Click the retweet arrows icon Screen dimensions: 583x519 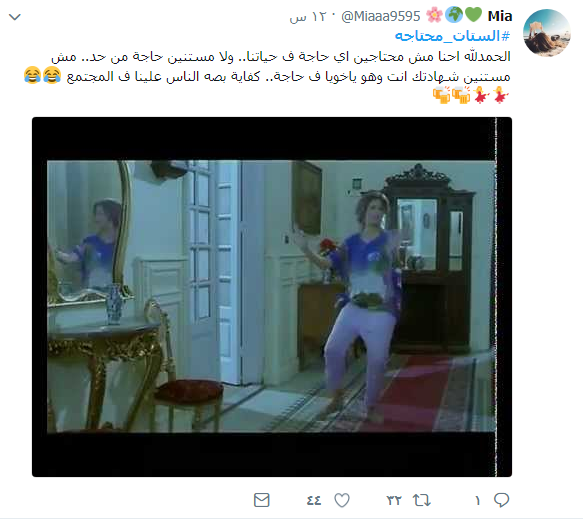pos(422,500)
